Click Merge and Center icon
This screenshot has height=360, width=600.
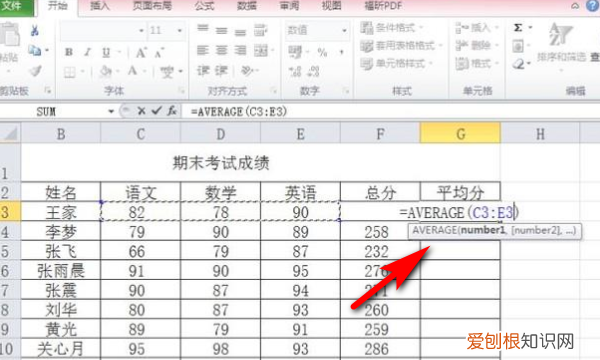coord(261,50)
